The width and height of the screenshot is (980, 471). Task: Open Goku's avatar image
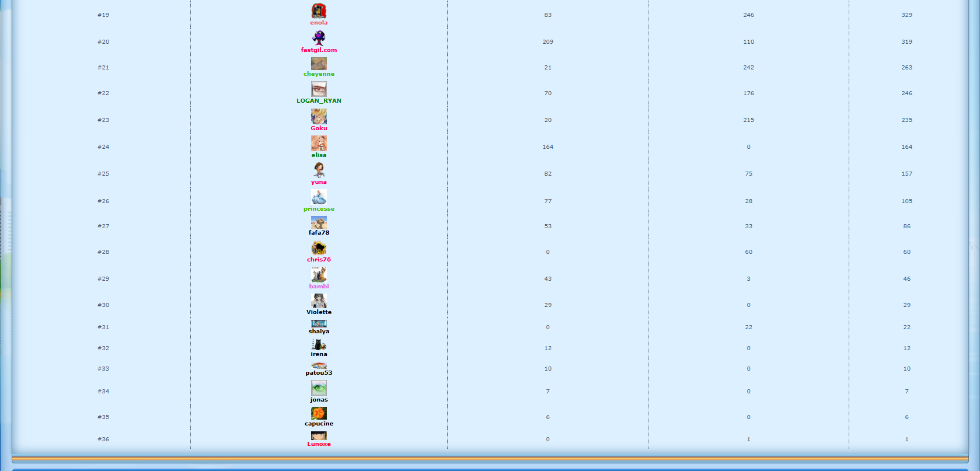click(x=319, y=116)
